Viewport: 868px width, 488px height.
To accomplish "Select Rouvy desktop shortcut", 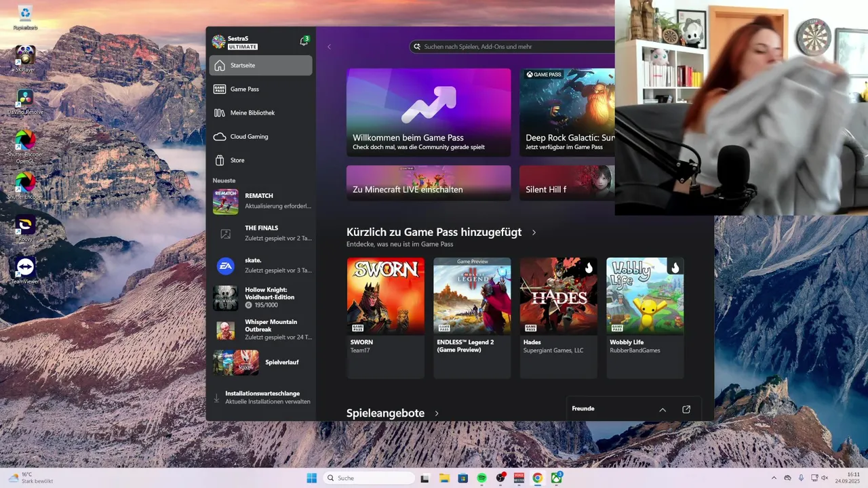I will coord(25,228).
